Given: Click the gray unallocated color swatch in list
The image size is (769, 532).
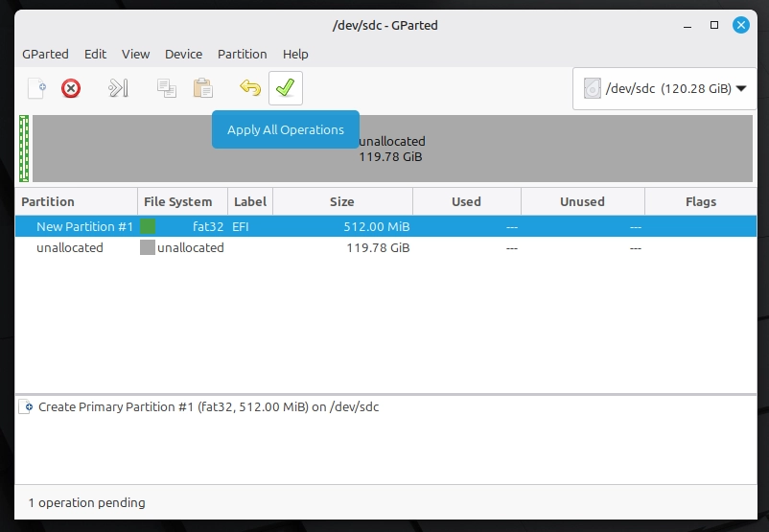Looking at the screenshot, I should (148, 247).
